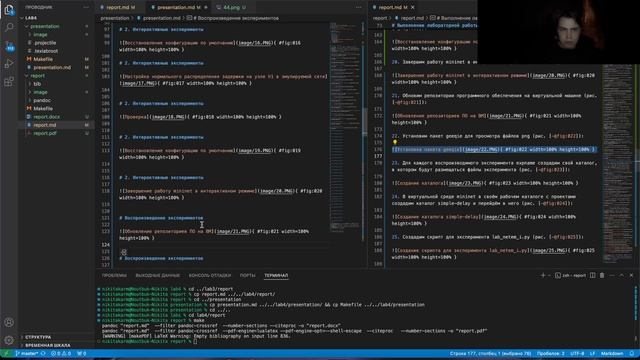Open the terminal launch profile dropdown arrow
The width and height of the screenshot is (640, 360).
(x=549, y=276)
